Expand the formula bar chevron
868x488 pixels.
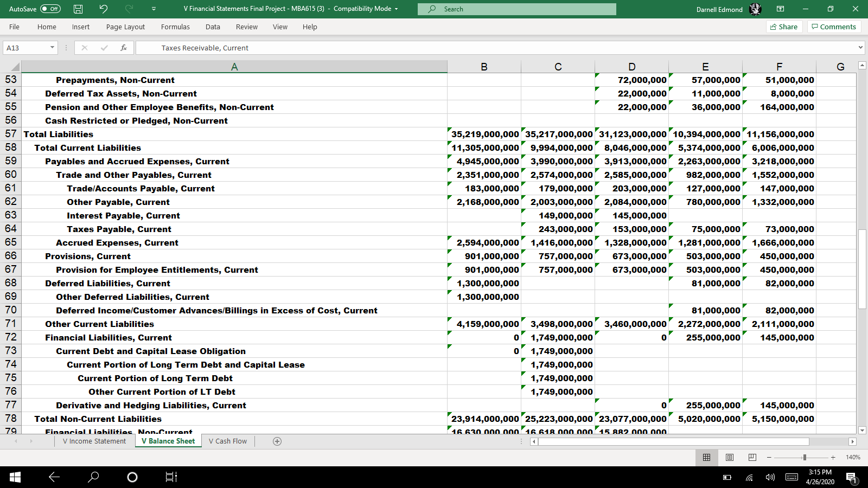861,48
